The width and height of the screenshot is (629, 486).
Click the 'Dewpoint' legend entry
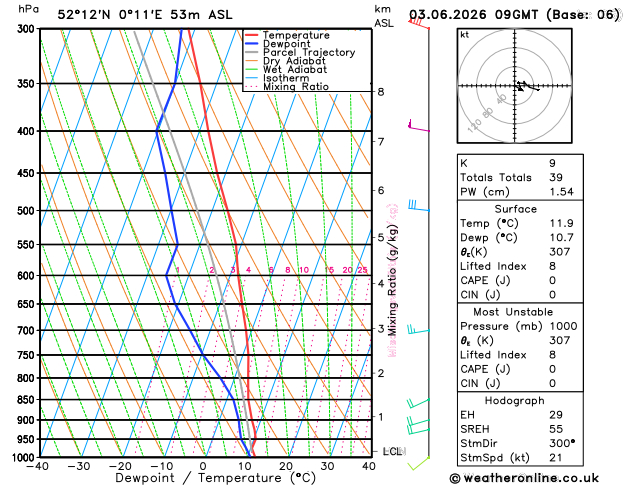click(286, 44)
